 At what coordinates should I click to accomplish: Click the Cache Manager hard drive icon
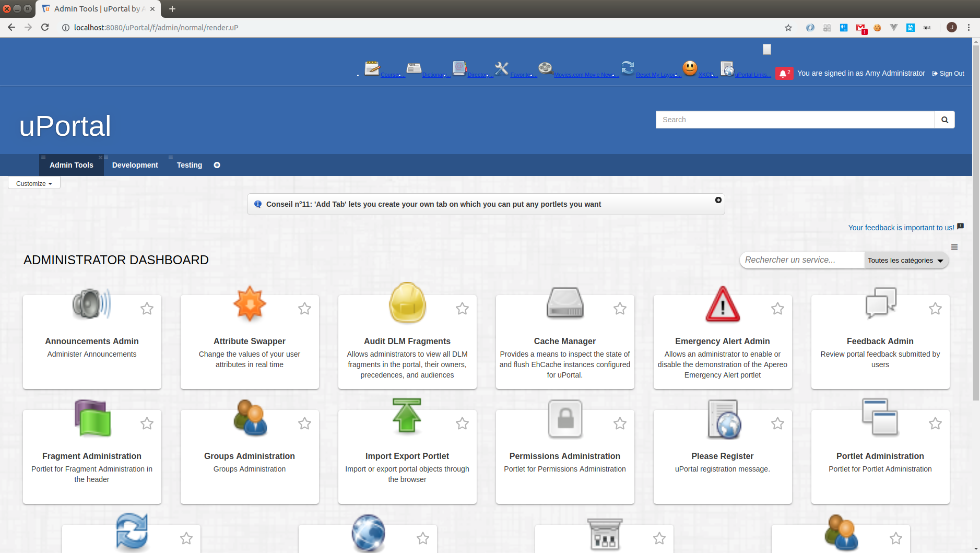pos(564,303)
